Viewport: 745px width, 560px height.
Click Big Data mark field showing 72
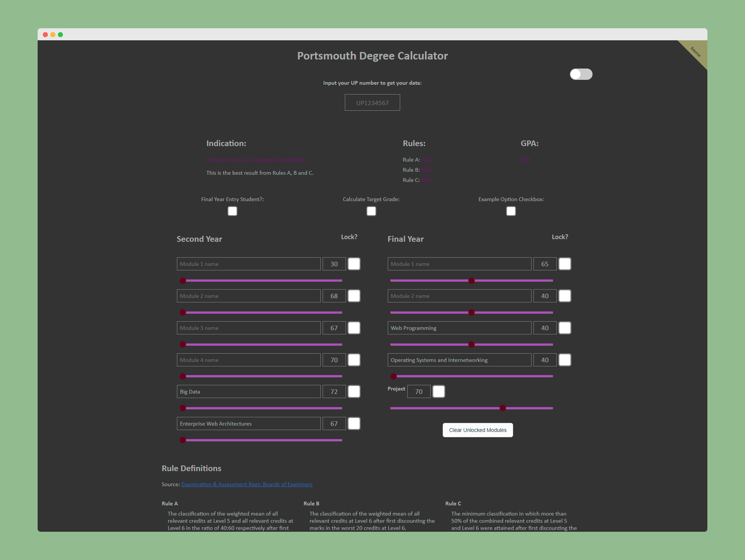pyautogui.click(x=334, y=392)
